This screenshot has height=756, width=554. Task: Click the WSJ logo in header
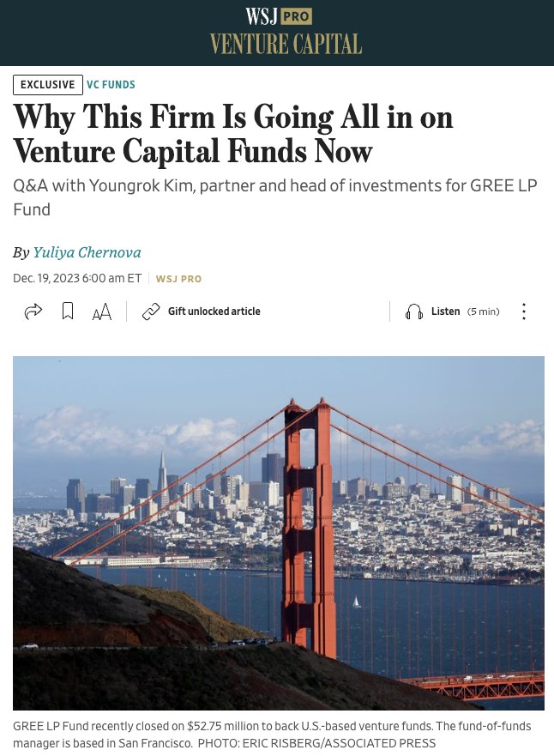[x=261, y=16]
